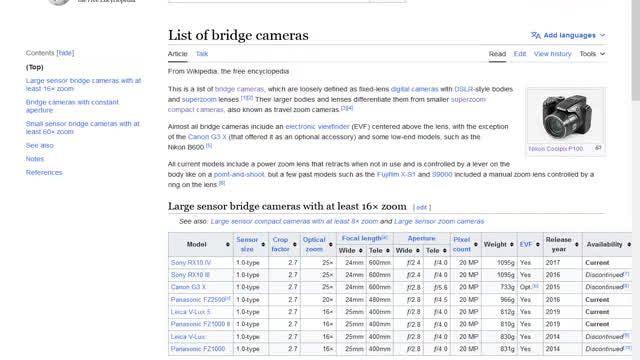Viewport: 640px width, 360px height.
Task: Open Sony RX10 III table link
Action: [x=190, y=275]
